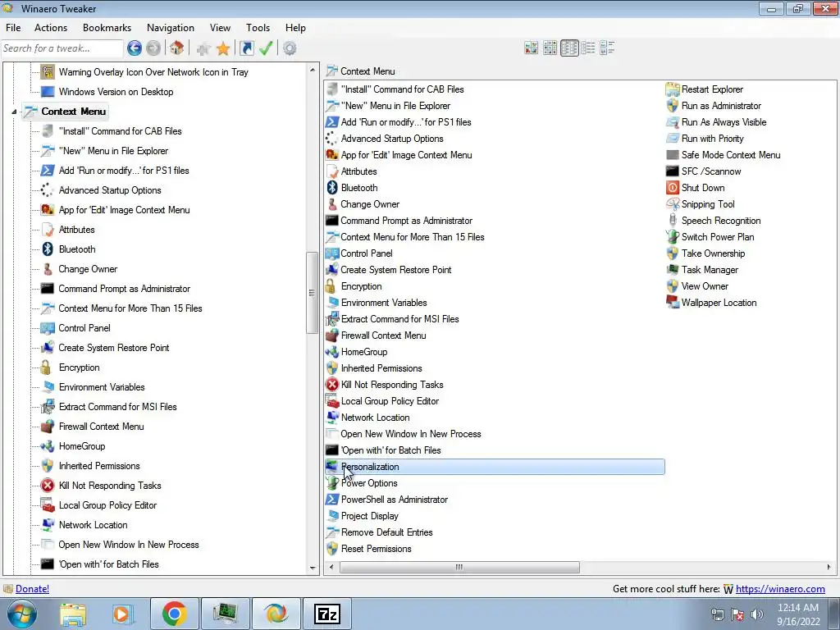Select Context Menu node in the tree
This screenshot has height=630, width=840.
pyautogui.click(x=73, y=112)
